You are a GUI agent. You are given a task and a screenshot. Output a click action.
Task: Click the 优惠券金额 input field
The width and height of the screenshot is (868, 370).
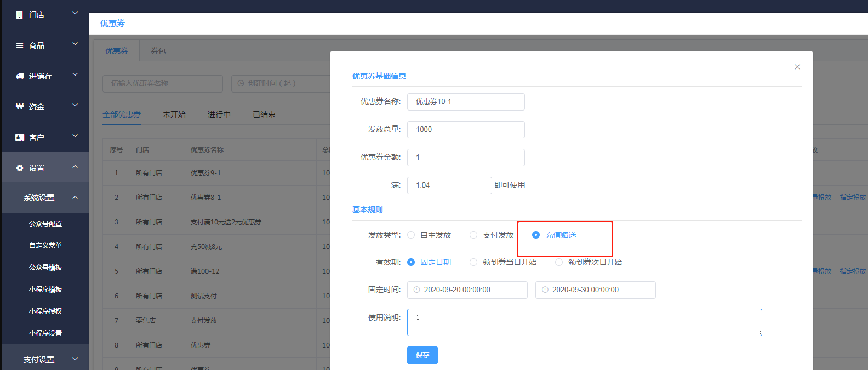tap(466, 158)
